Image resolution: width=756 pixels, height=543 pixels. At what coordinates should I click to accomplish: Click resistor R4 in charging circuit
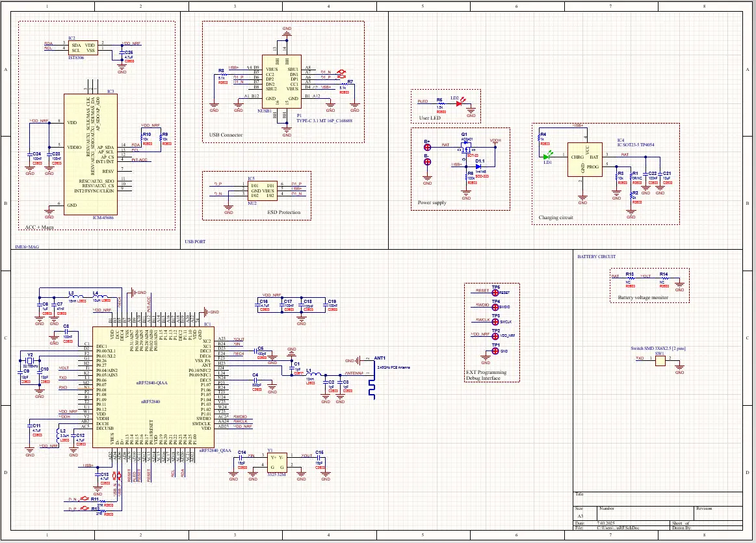pos(540,139)
